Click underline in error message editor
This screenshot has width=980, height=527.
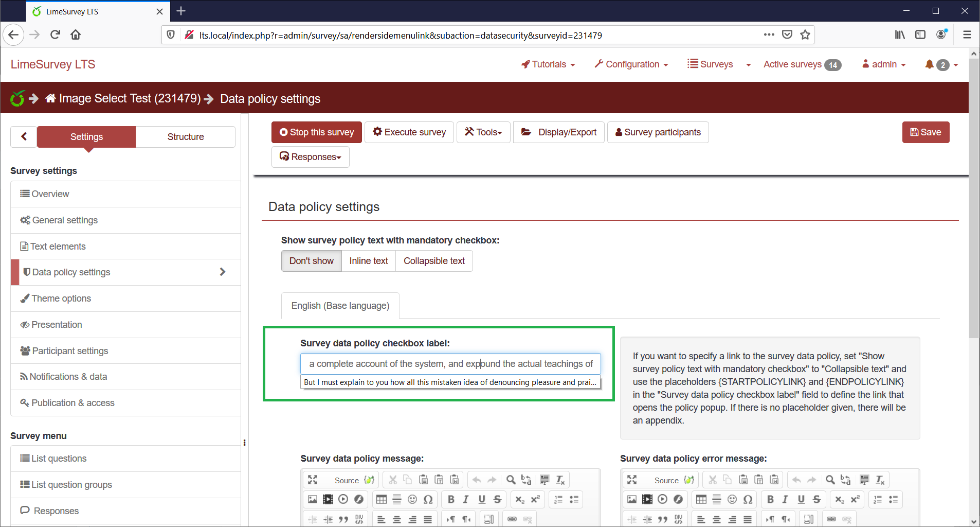pyautogui.click(x=801, y=499)
